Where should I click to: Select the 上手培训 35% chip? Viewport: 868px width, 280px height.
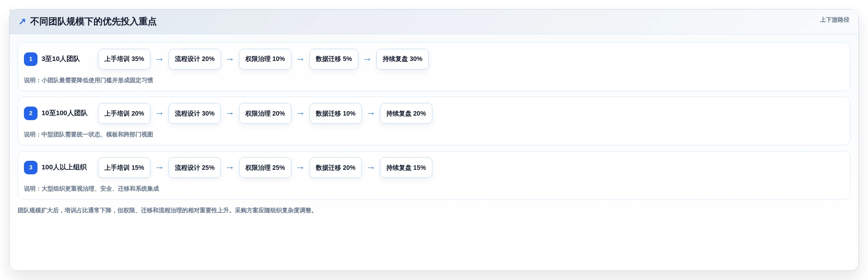click(124, 59)
